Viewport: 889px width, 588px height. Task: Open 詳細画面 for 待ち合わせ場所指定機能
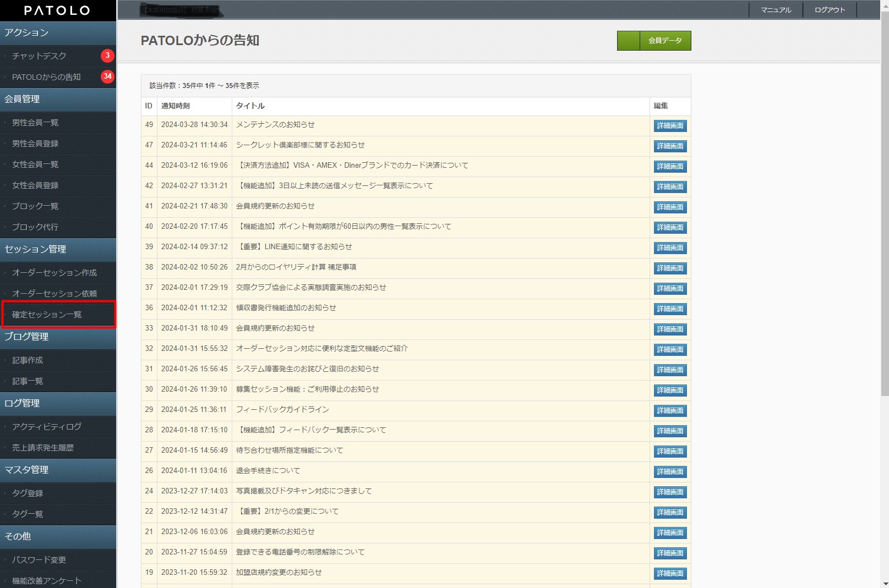670,452
